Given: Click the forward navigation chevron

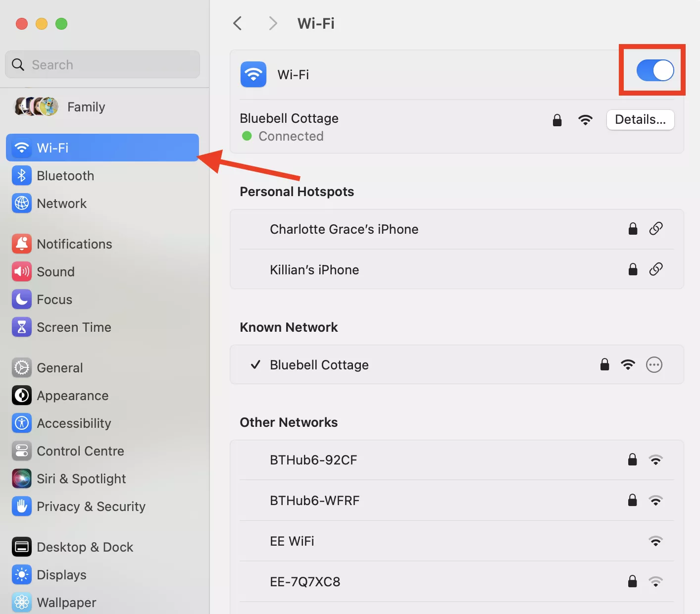Looking at the screenshot, I should coord(273,23).
